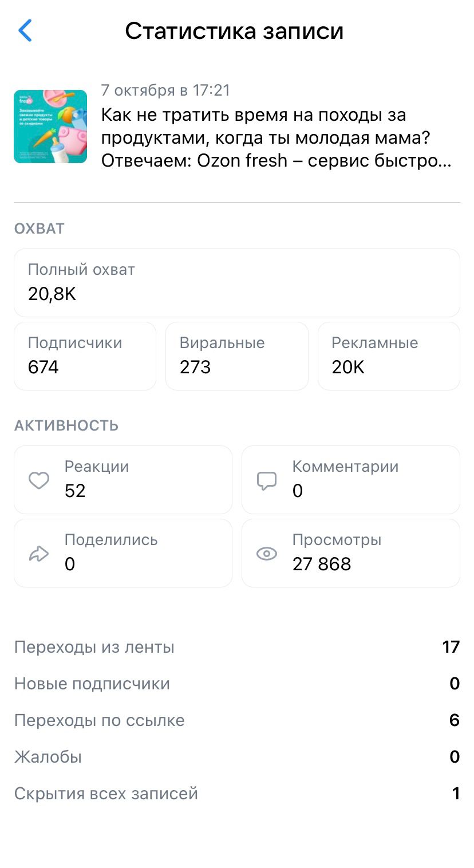
Task: Click the share arrow icon beside Поделились
Action: click(39, 554)
